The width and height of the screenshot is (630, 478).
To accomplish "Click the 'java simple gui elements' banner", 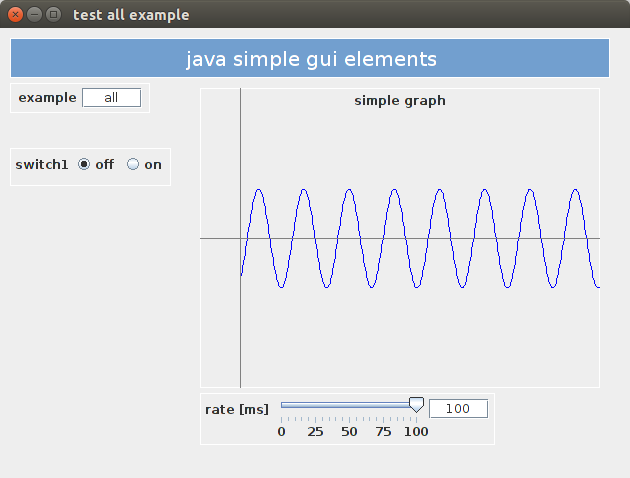I will (x=310, y=58).
